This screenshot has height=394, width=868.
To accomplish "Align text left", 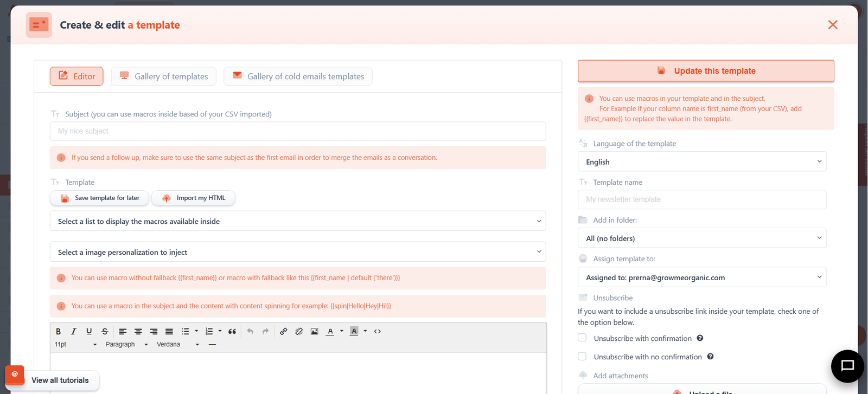I will [x=123, y=331].
